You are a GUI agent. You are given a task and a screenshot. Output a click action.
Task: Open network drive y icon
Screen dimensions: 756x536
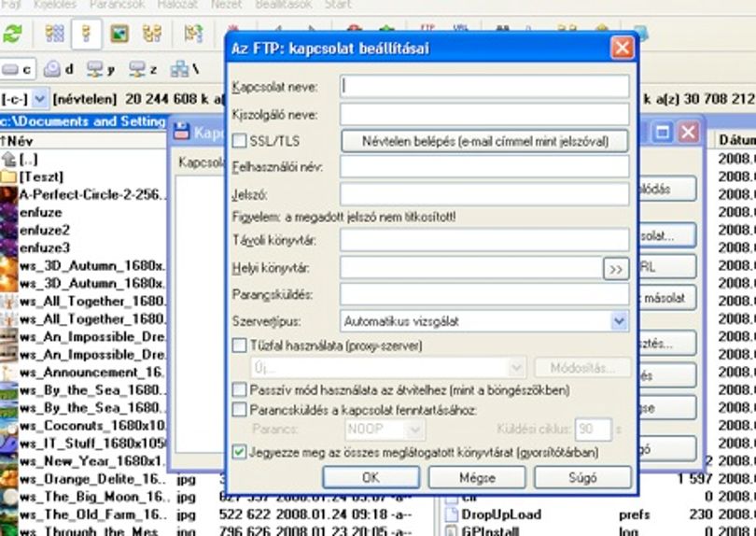pyautogui.click(x=100, y=69)
